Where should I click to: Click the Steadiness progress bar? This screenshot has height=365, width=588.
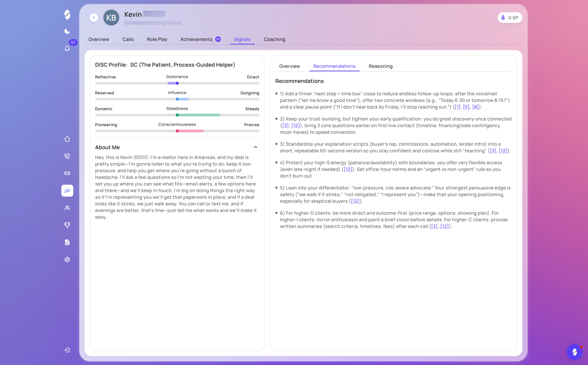177,115
